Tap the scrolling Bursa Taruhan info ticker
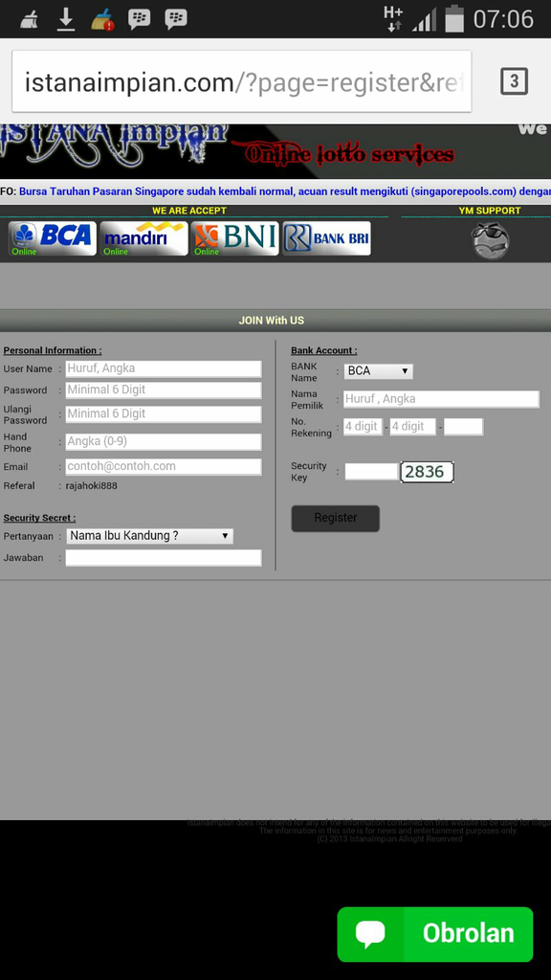 coord(275,191)
